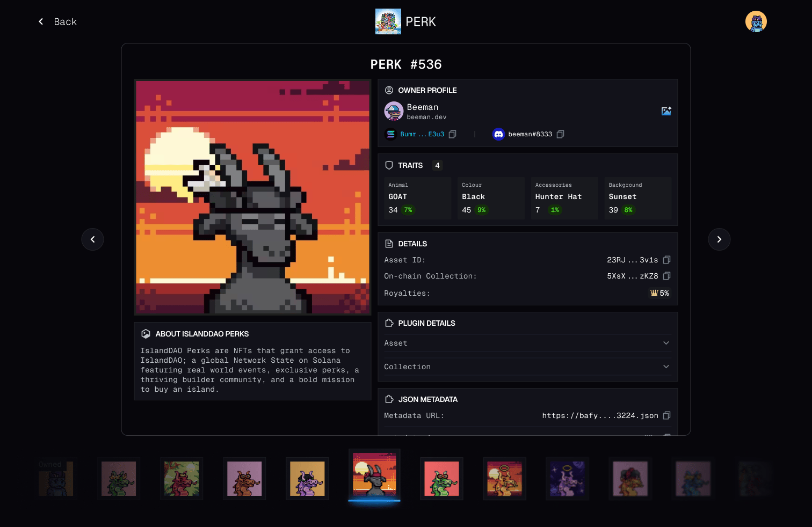
Task: Copy the Metadata URL
Action: point(666,415)
